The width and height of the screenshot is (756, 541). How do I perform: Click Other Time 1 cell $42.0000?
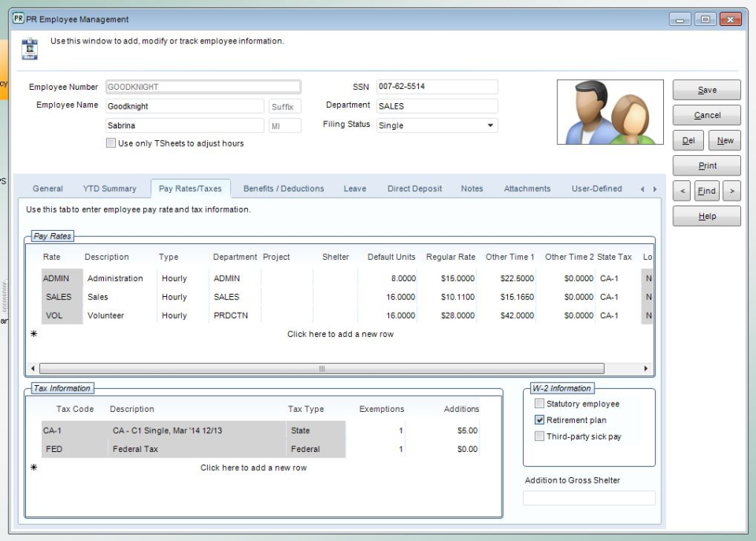[506, 315]
